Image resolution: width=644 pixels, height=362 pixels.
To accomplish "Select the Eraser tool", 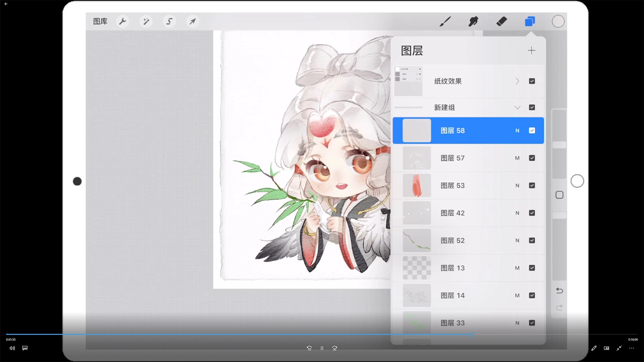I will tap(501, 21).
